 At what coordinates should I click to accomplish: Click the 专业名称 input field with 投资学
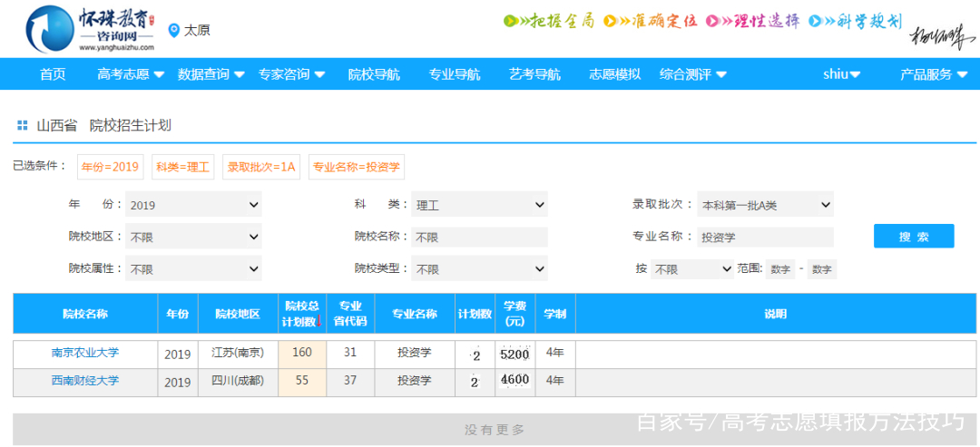765,238
